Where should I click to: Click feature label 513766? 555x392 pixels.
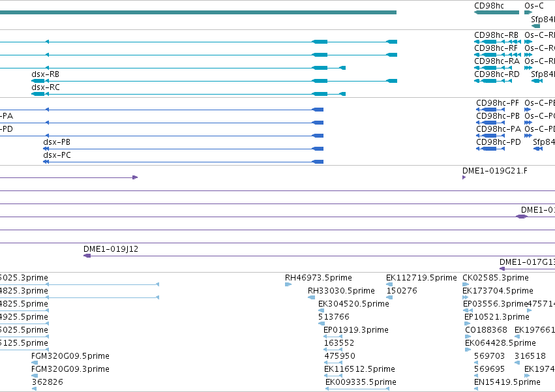(x=334, y=317)
